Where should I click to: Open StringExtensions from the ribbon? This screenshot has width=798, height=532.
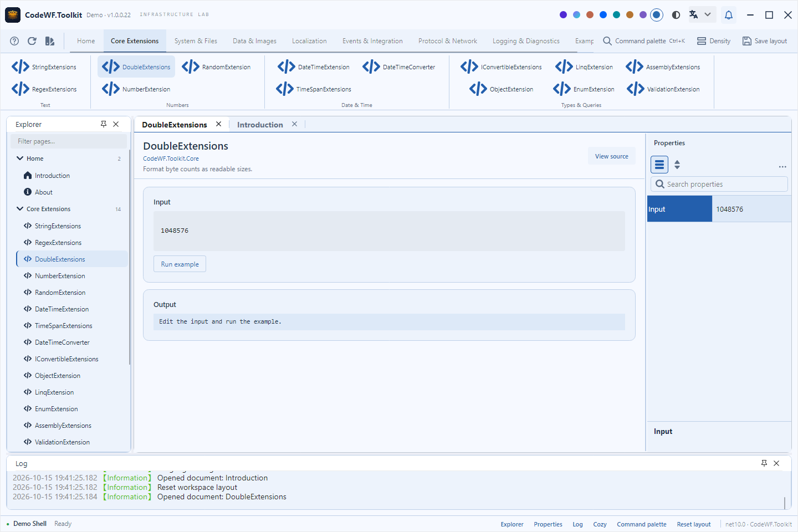[x=44, y=67]
